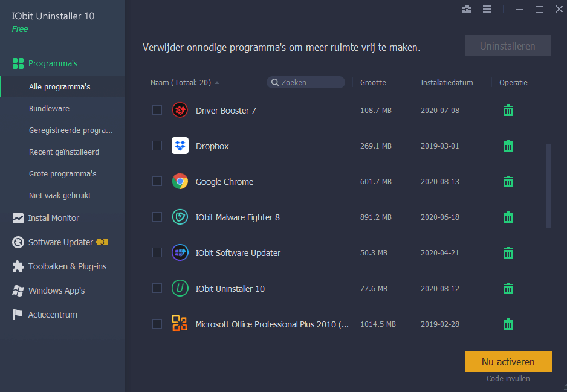Image resolution: width=567 pixels, height=392 pixels.
Task: Click the Actiecentrum flag icon
Action: pyautogui.click(x=18, y=315)
